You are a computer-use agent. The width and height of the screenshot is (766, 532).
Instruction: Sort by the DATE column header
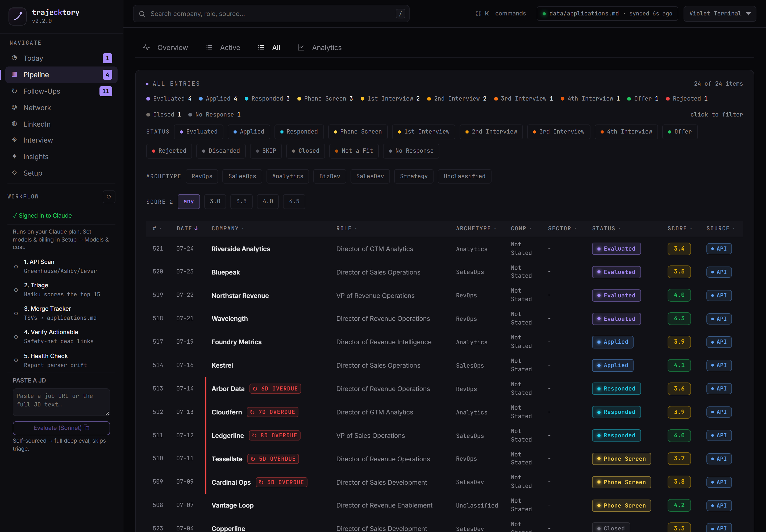coord(187,228)
